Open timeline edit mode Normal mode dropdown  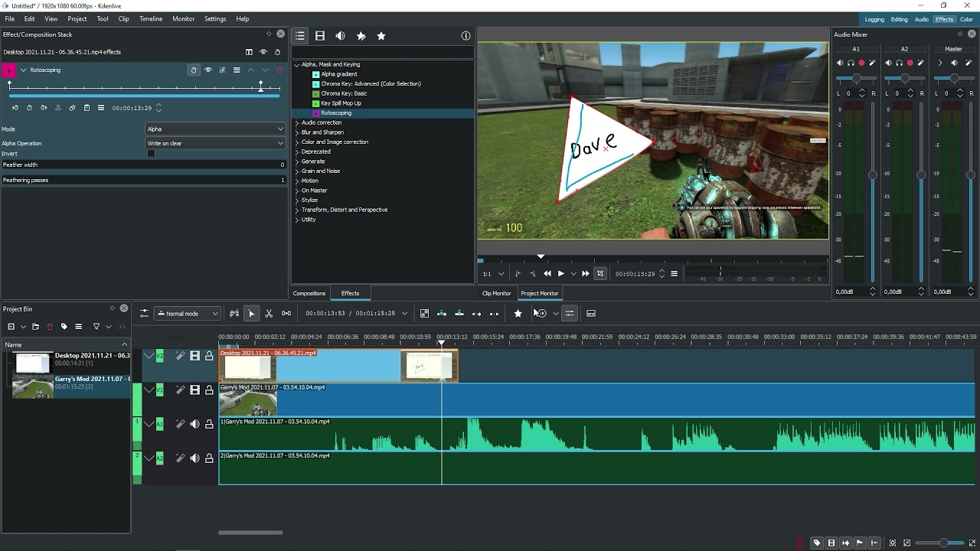[x=188, y=313]
